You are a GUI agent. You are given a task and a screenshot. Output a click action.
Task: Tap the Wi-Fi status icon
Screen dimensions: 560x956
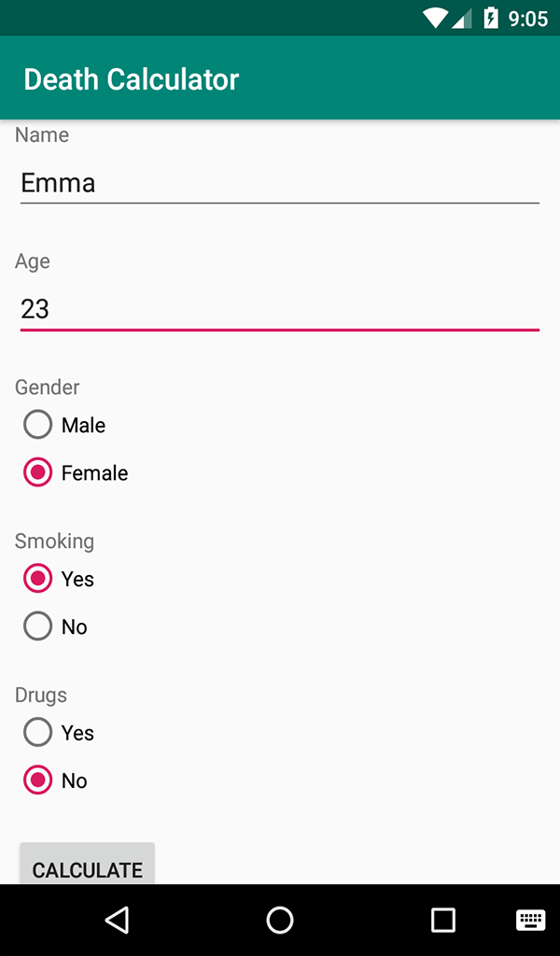[x=435, y=18]
